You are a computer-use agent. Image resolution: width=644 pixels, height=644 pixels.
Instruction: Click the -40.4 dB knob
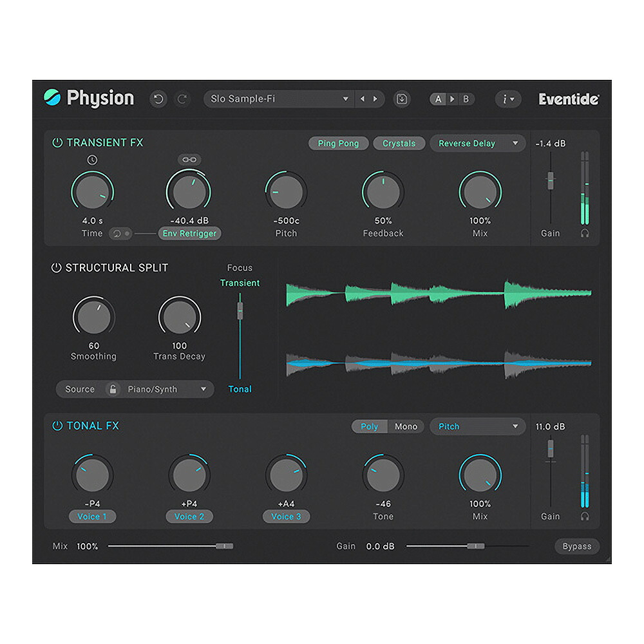pos(189,192)
